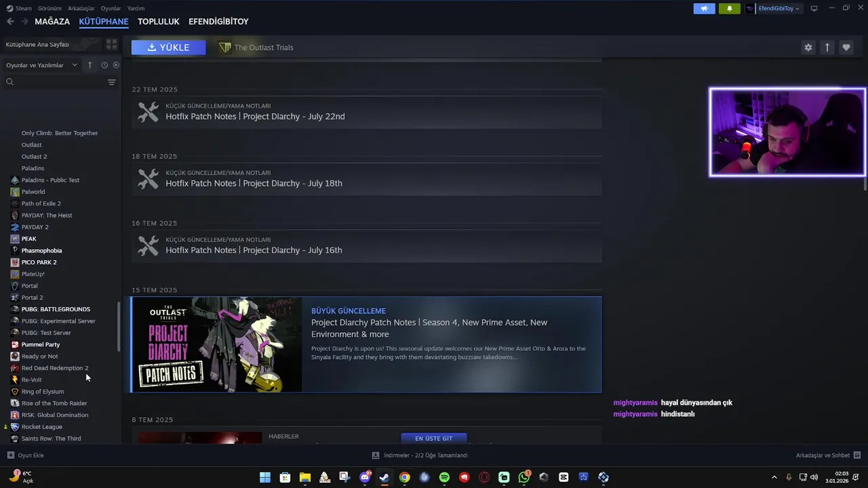Open Hotfix Patch Notes July 16th

[366, 246]
